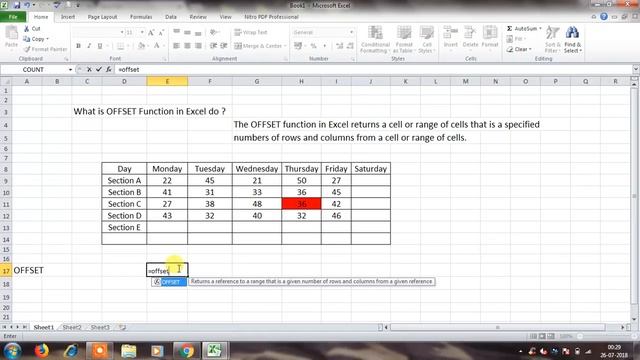
Task: Click the Increase Font Size icon
Action: click(151, 33)
